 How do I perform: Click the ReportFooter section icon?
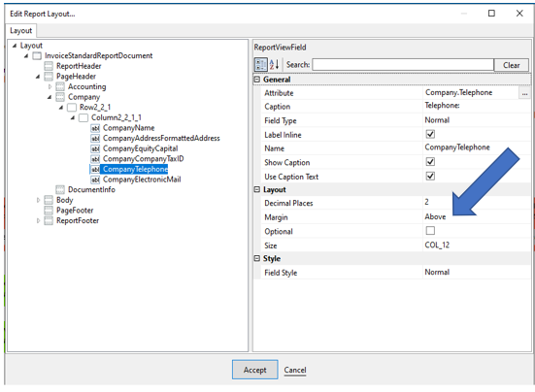click(x=49, y=220)
